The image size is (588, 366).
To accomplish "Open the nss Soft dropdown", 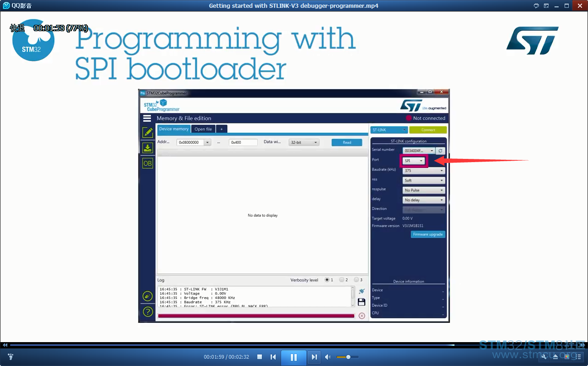I will (424, 180).
